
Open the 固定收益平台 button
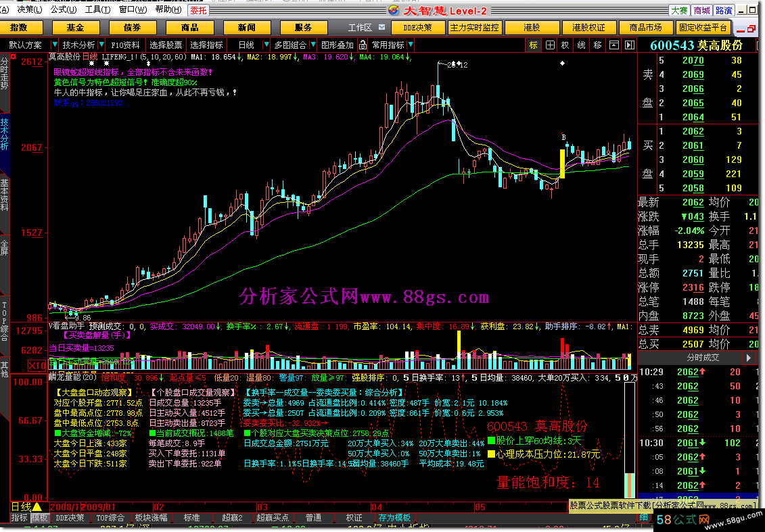pyautogui.click(x=703, y=27)
